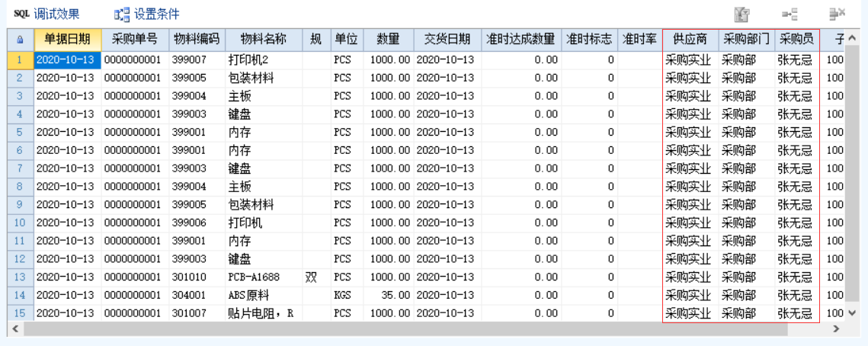868x346 pixels.
Task: Click the 301010 material code cell
Action: 197,277
